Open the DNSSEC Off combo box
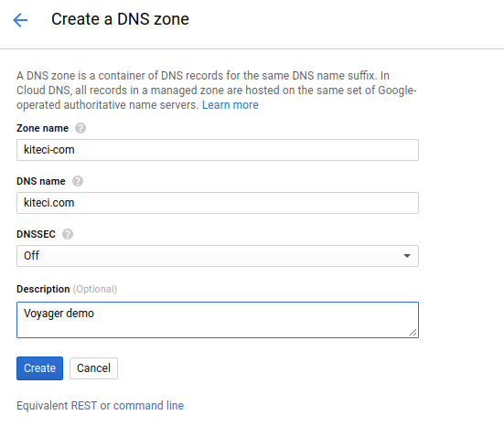Image resolution: width=504 pixels, height=426 pixels. point(218,256)
